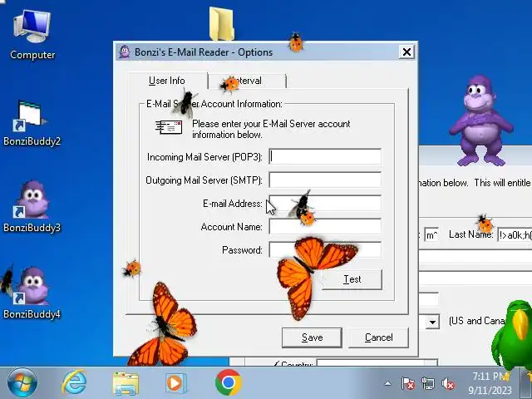Open the clock showing 7:11 PM
This screenshot has width=532, height=399.
pyautogui.click(x=490, y=383)
